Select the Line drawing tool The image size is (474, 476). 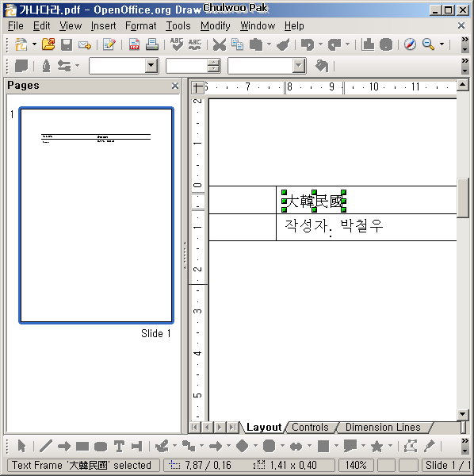click(x=46, y=446)
